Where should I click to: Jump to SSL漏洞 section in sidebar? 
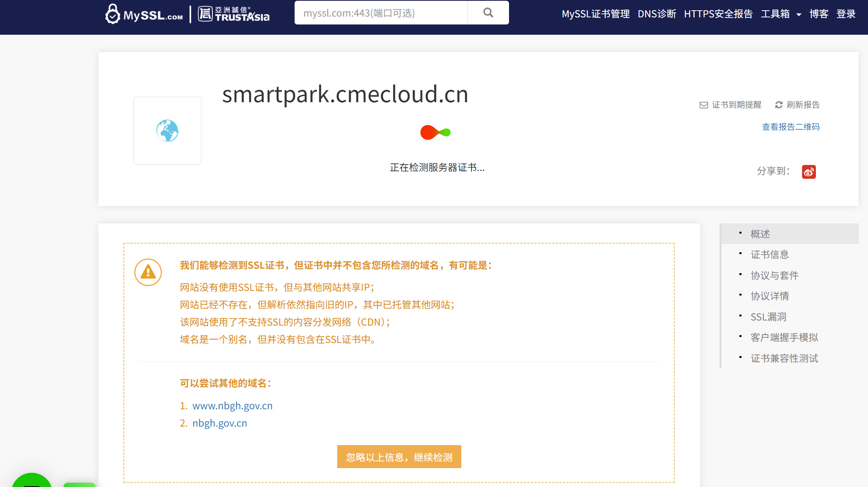pos(768,317)
